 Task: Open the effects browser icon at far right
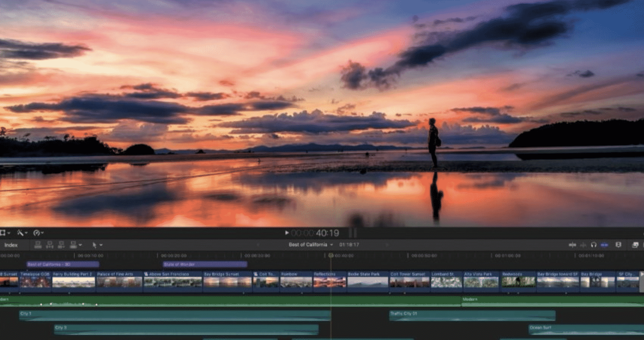click(x=635, y=245)
